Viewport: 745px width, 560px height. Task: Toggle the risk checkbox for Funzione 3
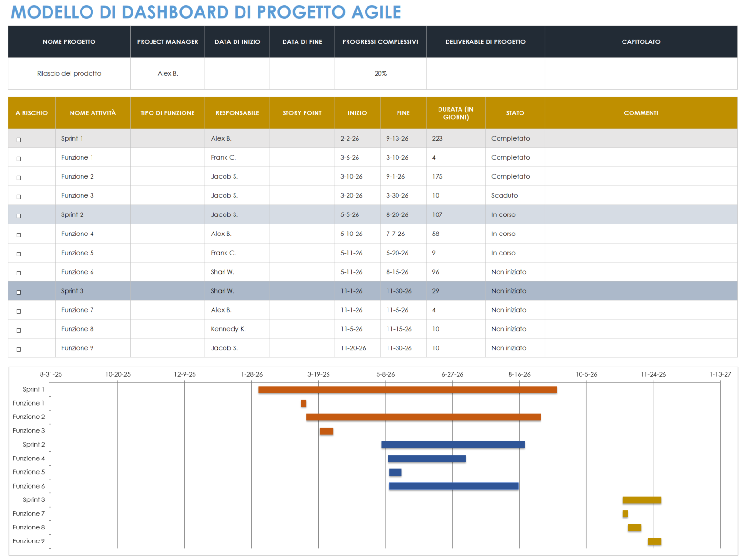click(19, 197)
